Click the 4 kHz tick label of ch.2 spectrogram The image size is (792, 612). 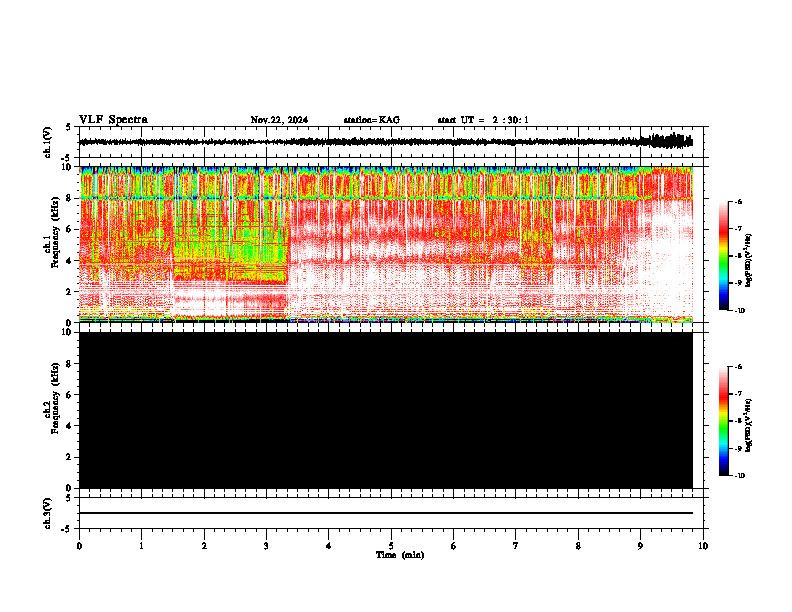[x=70, y=426]
